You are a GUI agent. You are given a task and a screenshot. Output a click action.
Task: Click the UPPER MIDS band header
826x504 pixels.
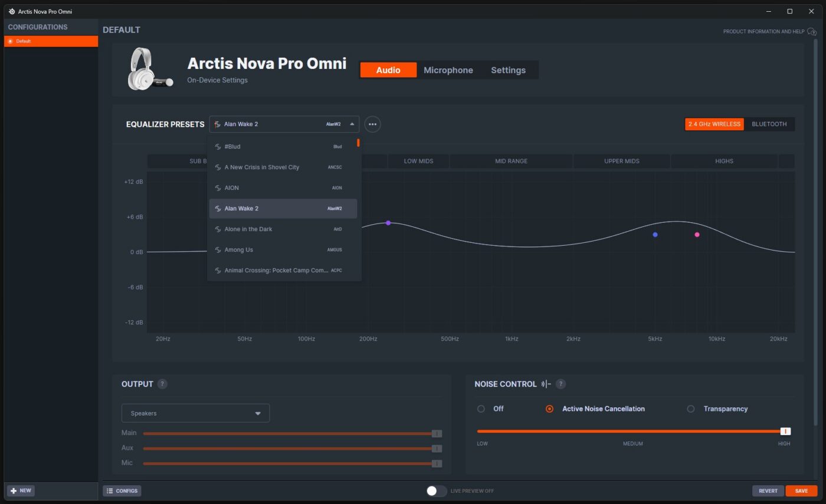coord(621,161)
